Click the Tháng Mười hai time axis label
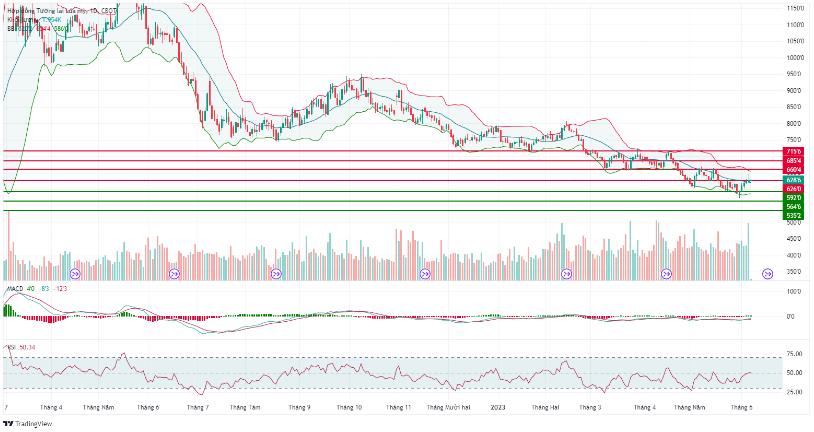The width and height of the screenshot is (814, 432). click(x=448, y=408)
